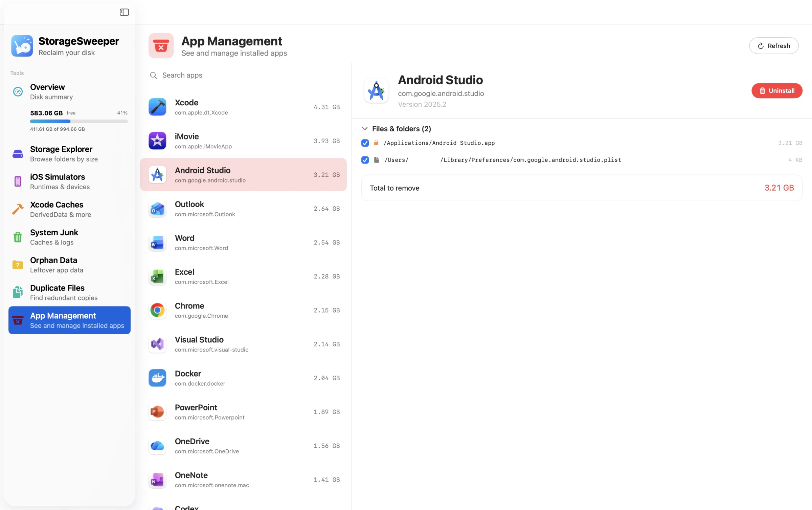Click the plist file document icon

pos(376,160)
